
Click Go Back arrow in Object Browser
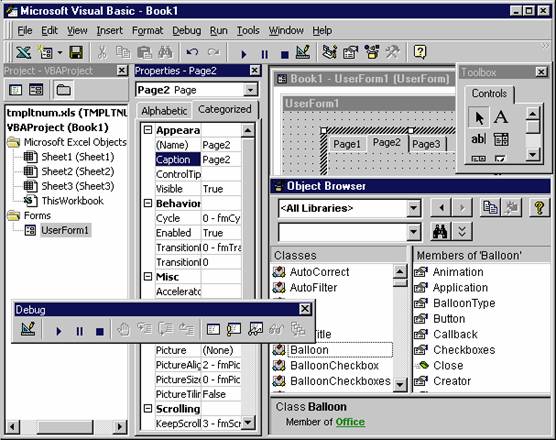pyautogui.click(x=441, y=207)
